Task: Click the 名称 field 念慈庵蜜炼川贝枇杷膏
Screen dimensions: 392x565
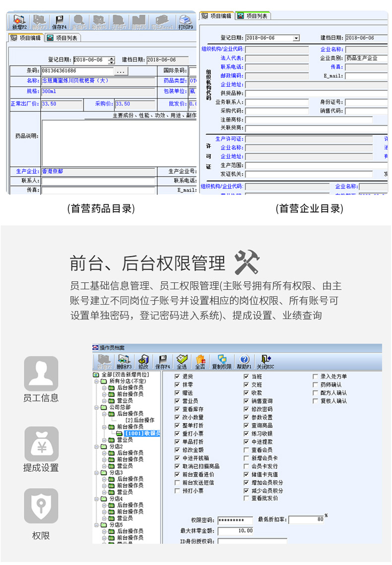Action: pos(98,81)
